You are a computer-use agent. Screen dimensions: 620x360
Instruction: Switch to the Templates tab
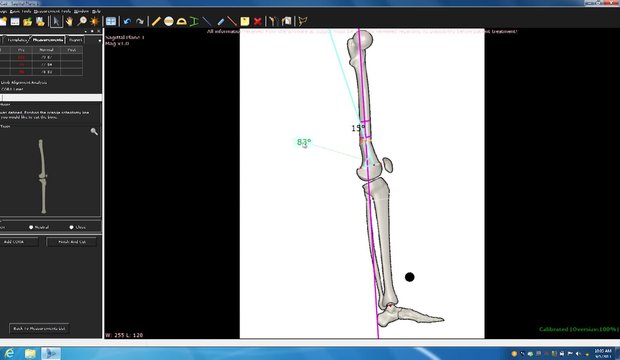(x=16, y=40)
